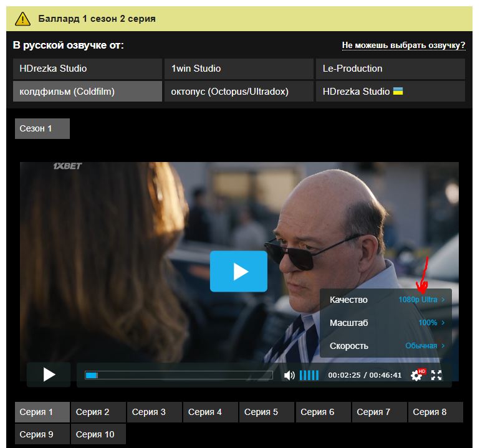Switch to Серия 2

tap(98, 412)
